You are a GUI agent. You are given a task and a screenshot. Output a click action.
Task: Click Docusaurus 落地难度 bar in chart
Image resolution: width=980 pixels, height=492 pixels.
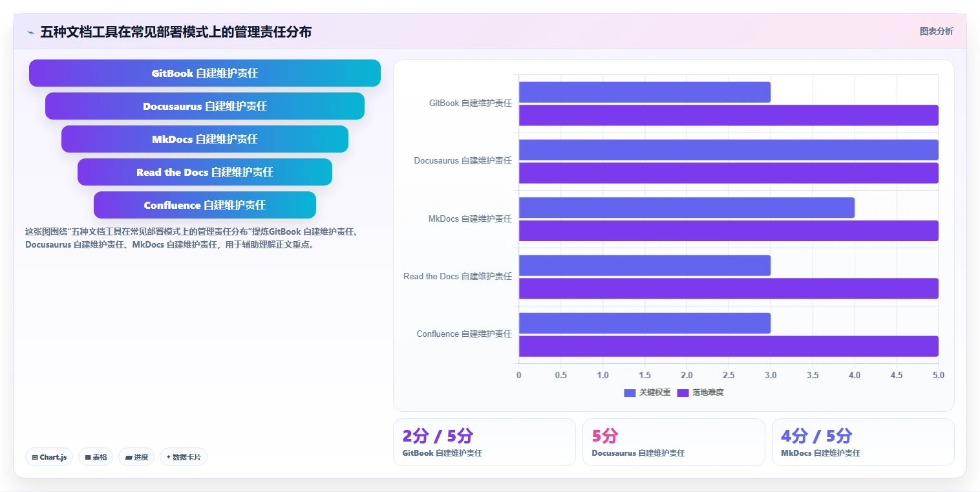point(729,173)
